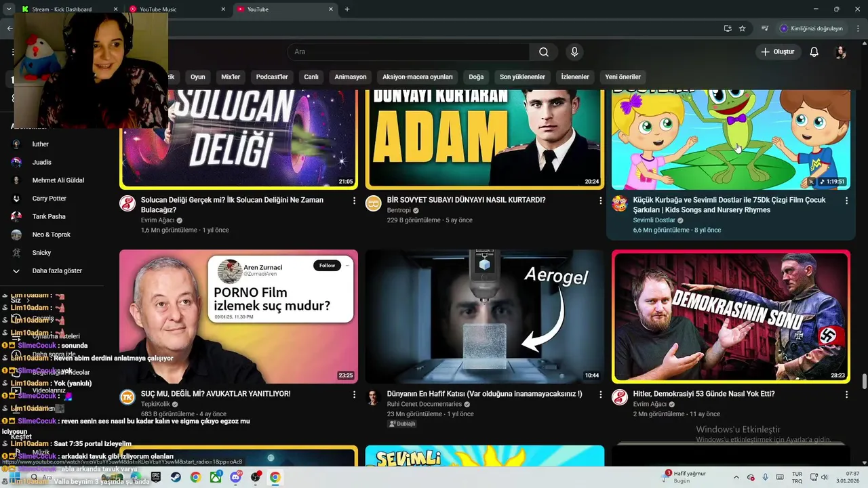Open TepkiKolik channel avatar
The height and width of the screenshot is (488, 868).
click(x=127, y=397)
